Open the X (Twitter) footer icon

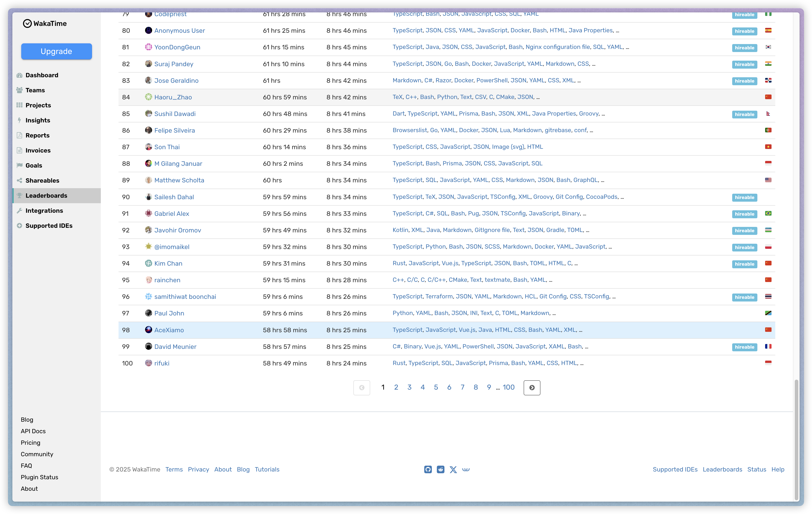click(453, 470)
